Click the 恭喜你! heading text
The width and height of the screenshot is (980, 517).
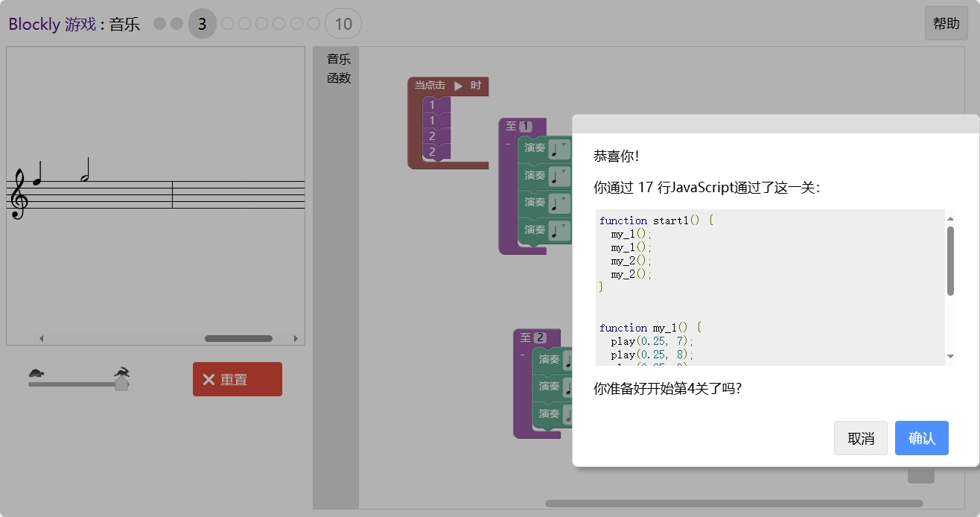tap(616, 156)
